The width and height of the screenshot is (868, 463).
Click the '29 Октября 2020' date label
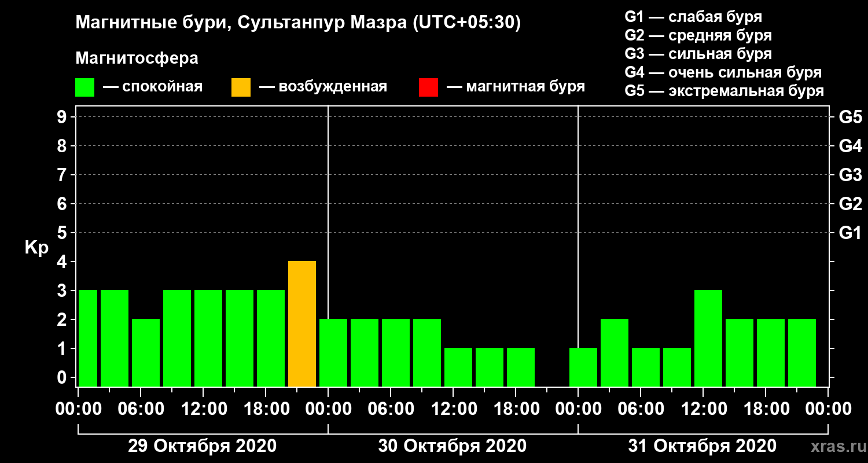point(202,446)
